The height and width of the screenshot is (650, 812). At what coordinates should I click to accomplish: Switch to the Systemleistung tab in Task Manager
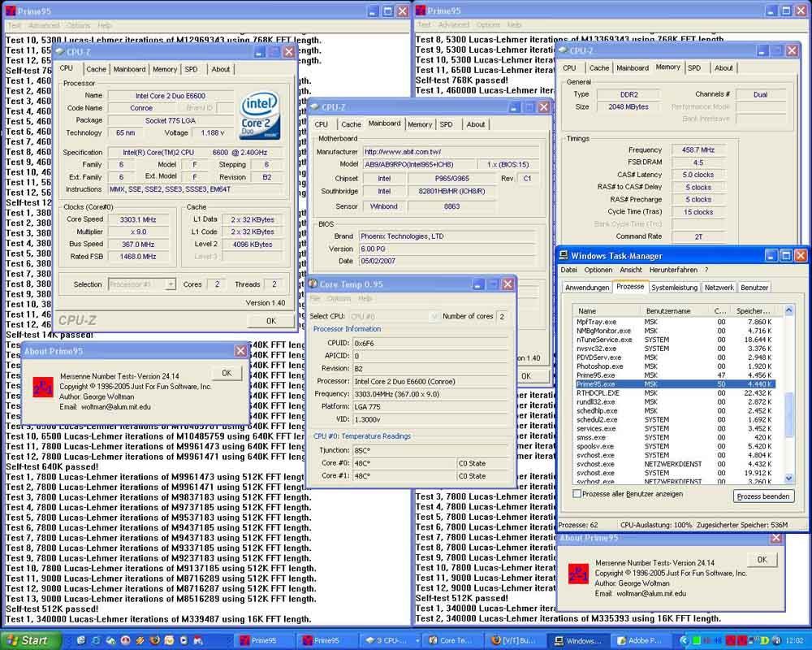pyautogui.click(x=674, y=287)
